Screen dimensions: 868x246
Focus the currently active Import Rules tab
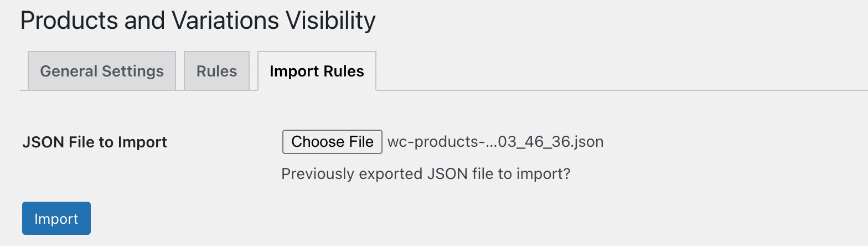point(317,71)
